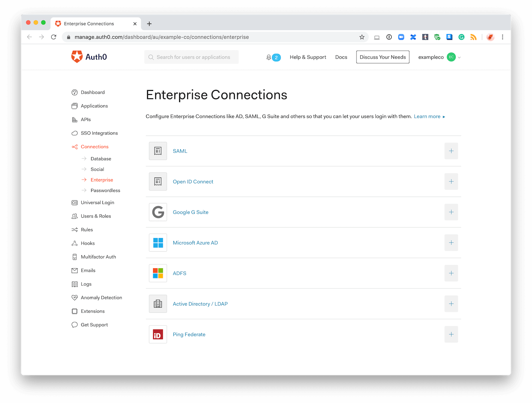
Task: Open the Learn more link
Action: (427, 116)
